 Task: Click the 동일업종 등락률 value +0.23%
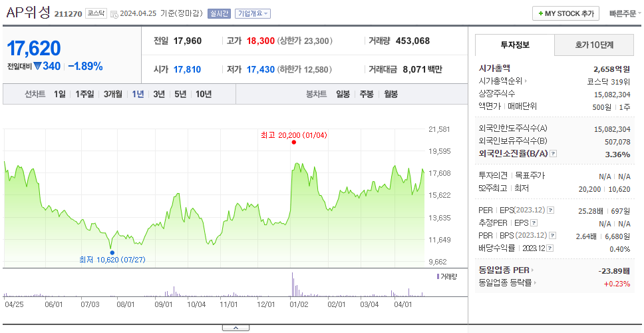tap(617, 283)
